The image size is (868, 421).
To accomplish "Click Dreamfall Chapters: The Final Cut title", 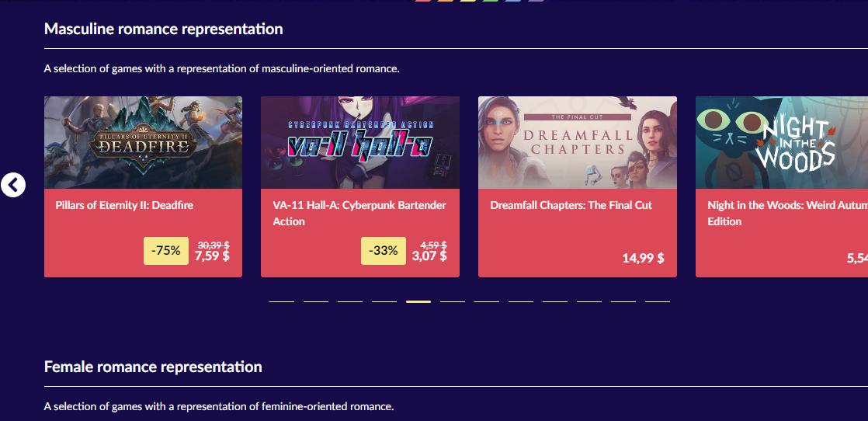I will [571, 206].
